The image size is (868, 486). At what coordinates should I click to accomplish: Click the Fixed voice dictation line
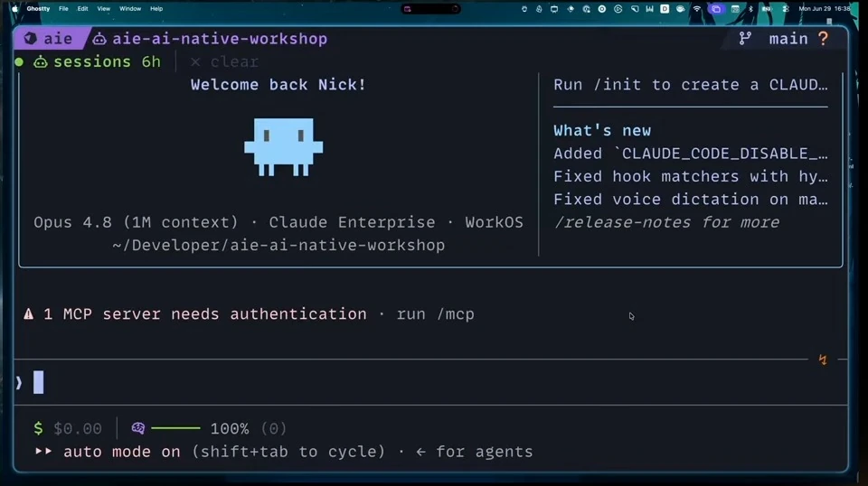coord(690,200)
